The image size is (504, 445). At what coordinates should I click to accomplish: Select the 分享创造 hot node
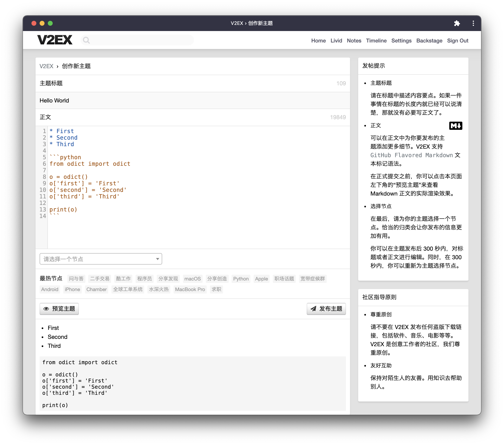[217, 279]
